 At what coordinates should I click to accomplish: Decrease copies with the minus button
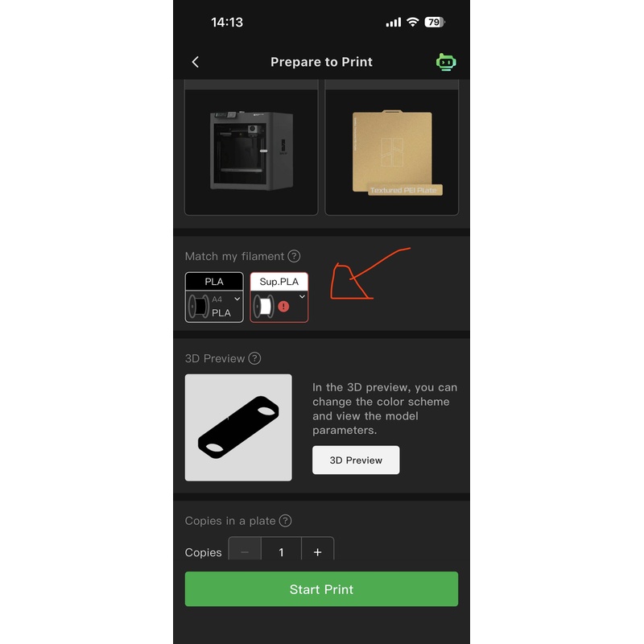[x=245, y=552]
